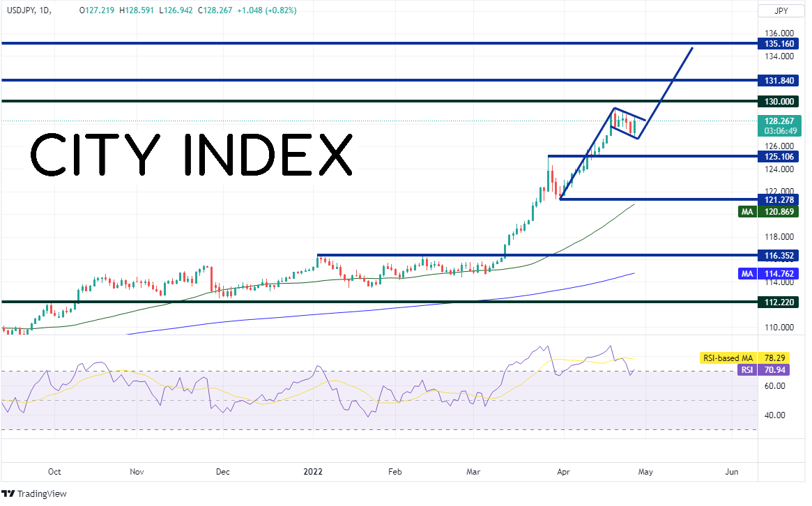Change the 1D timeframe label
This screenshot has width=812, height=506.
tap(45, 10)
